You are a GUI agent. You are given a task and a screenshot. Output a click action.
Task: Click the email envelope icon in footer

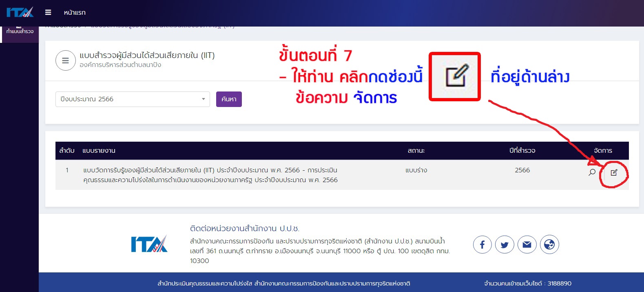[x=527, y=245]
